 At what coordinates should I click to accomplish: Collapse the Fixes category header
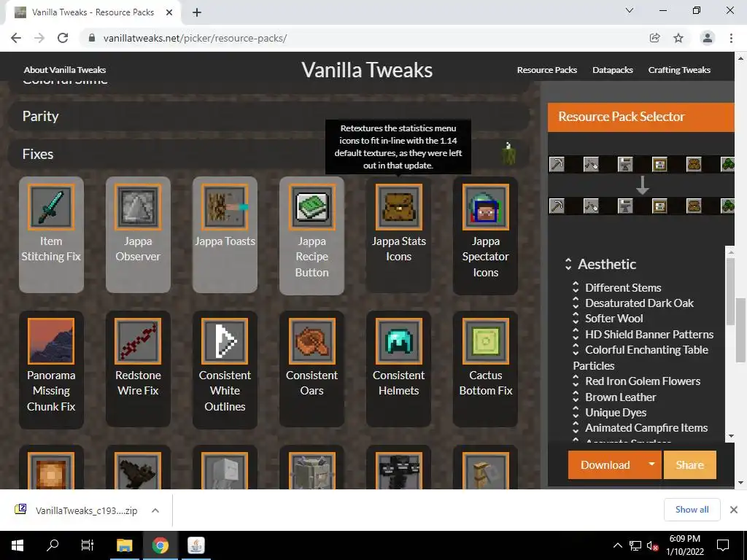pyautogui.click(x=268, y=154)
